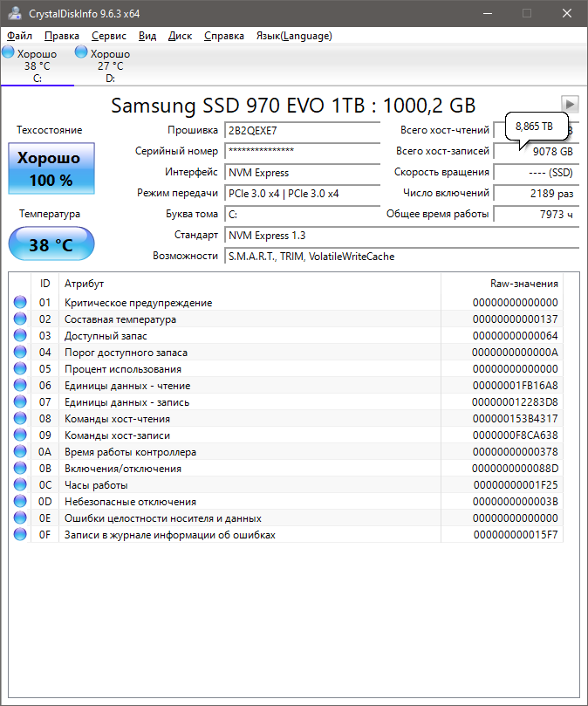
Task: Select the Часы работы attribute text
Action: (x=96, y=485)
